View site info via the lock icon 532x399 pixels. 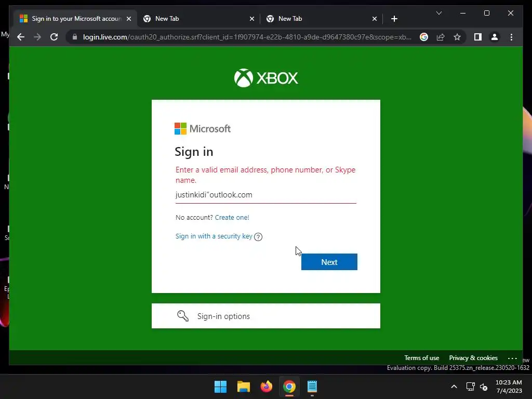coord(75,37)
